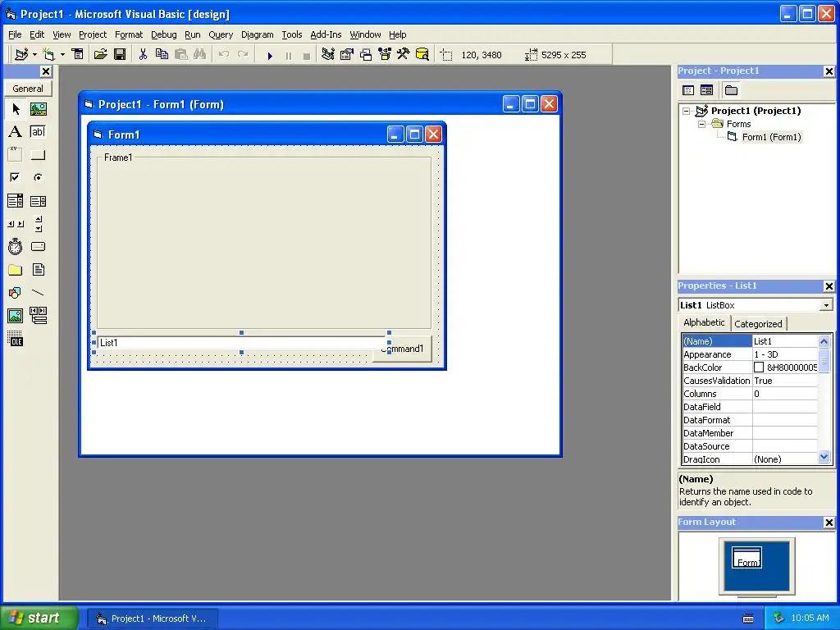Open the Debug menu
Image resolution: width=840 pixels, height=630 pixels.
[x=163, y=34]
